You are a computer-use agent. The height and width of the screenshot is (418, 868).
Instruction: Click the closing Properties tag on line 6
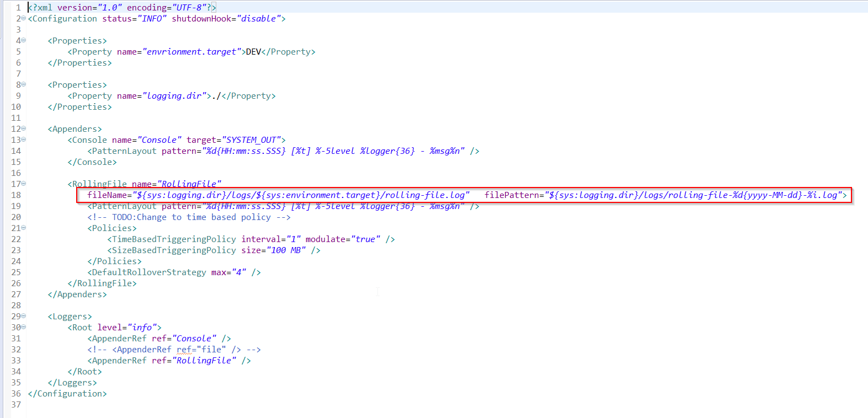coord(80,63)
